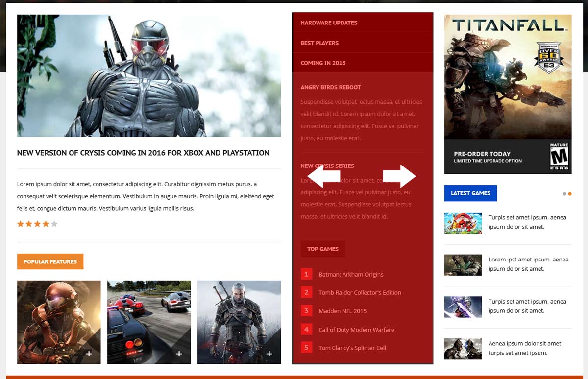Click the E3 awards badge on the Titanfall ad
Image resolution: width=588 pixels, height=379 pixels.
tap(548, 57)
